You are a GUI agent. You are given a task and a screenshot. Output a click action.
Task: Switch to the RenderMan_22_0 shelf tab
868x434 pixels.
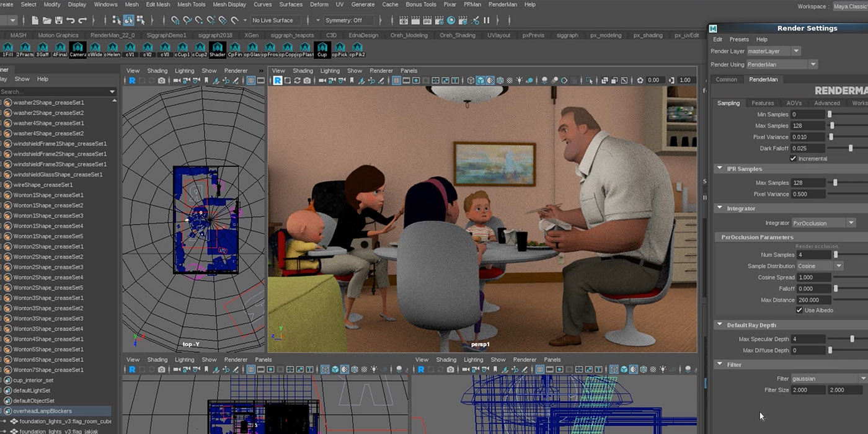point(113,35)
